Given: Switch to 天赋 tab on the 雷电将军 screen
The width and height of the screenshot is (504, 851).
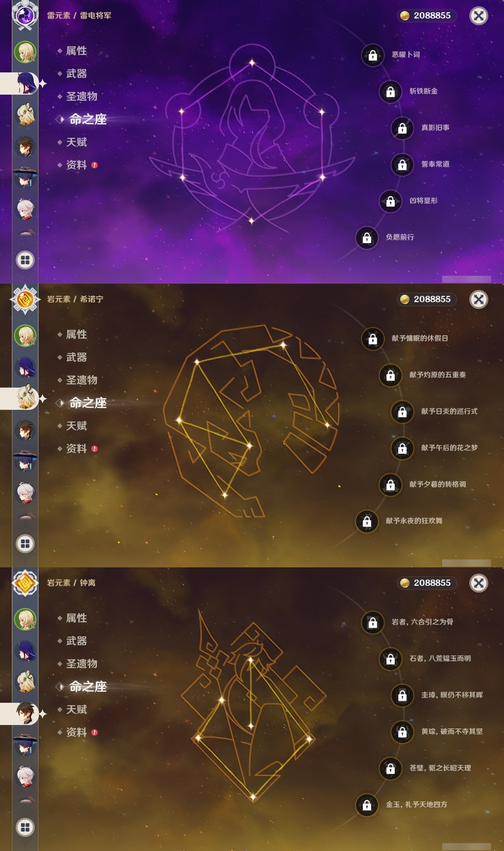Looking at the screenshot, I should pyautogui.click(x=76, y=142).
